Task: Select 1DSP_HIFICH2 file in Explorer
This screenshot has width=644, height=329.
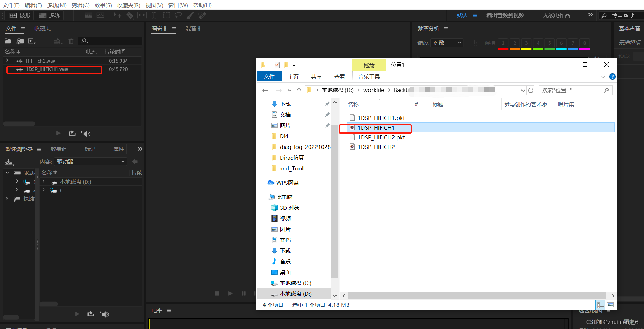Action: [x=376, y=147]
